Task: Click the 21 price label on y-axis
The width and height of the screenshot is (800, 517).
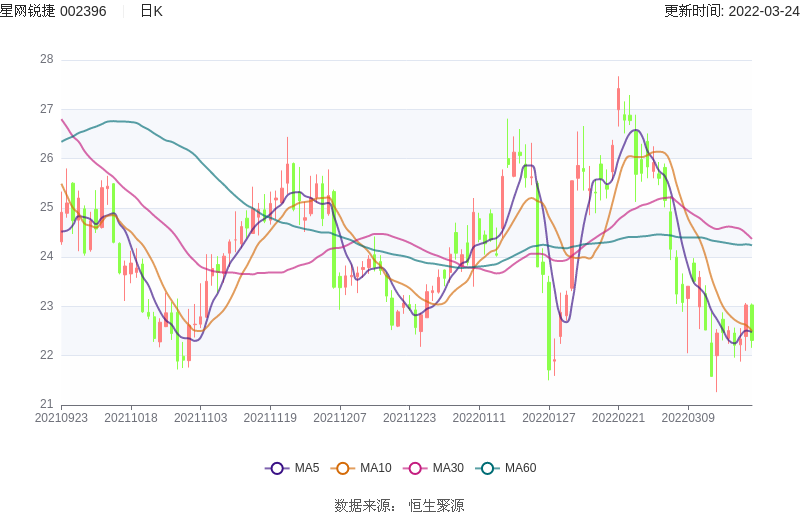Action: 46,404
